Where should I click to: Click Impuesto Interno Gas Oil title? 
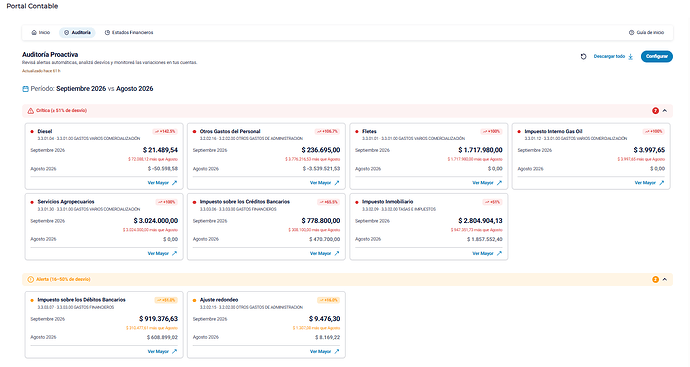553,132
